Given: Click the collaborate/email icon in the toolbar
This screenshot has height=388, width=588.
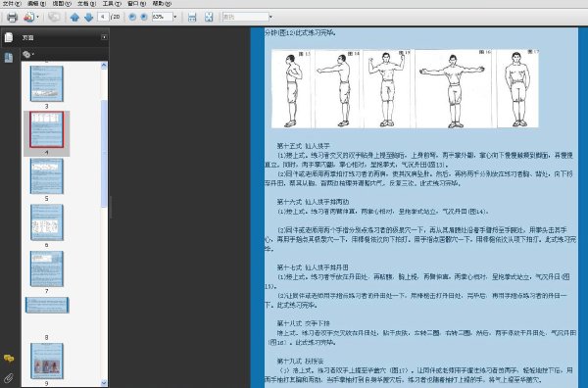Looking at the screenshot, I should [28, 18].
